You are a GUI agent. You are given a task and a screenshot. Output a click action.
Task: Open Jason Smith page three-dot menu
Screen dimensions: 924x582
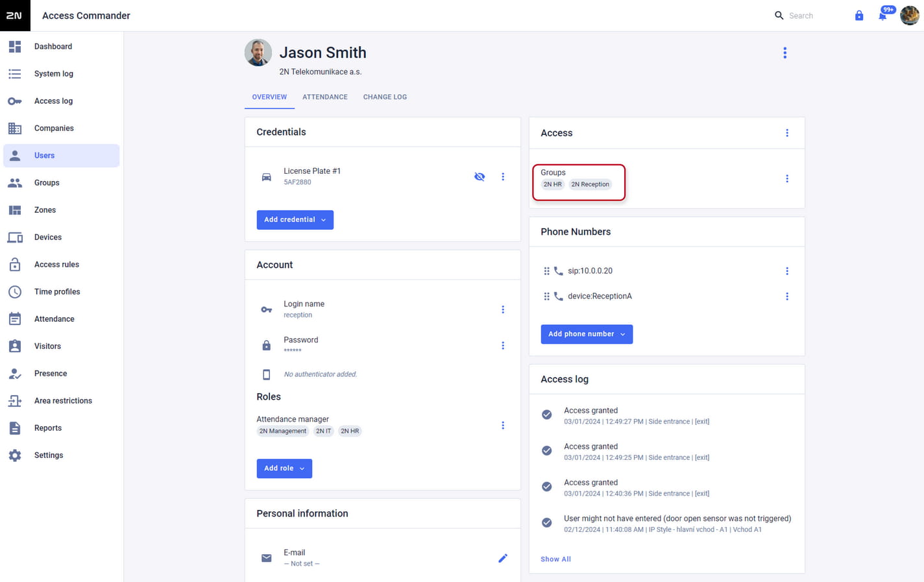(x=785, y=53)
